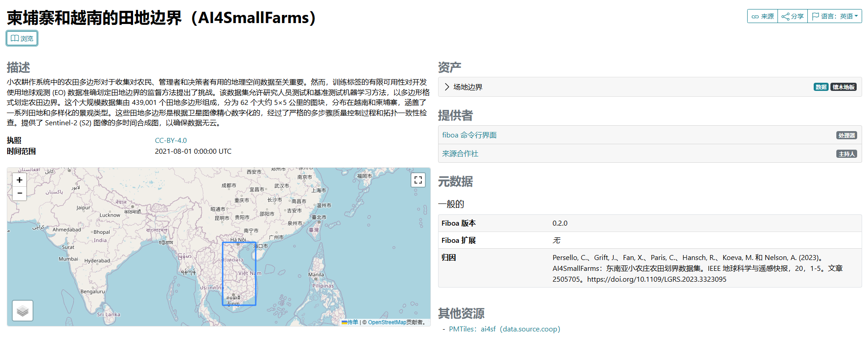Click the 浏览 browse button
This screenshot has width=868, height=364.
pos(22,38)
